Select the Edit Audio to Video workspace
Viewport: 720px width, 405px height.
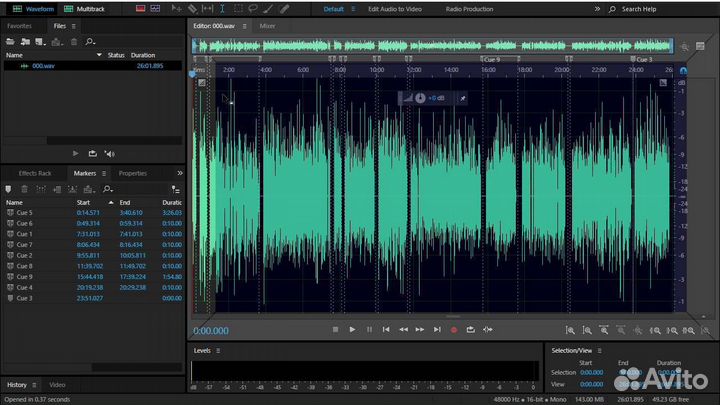(x=395, y=9)
